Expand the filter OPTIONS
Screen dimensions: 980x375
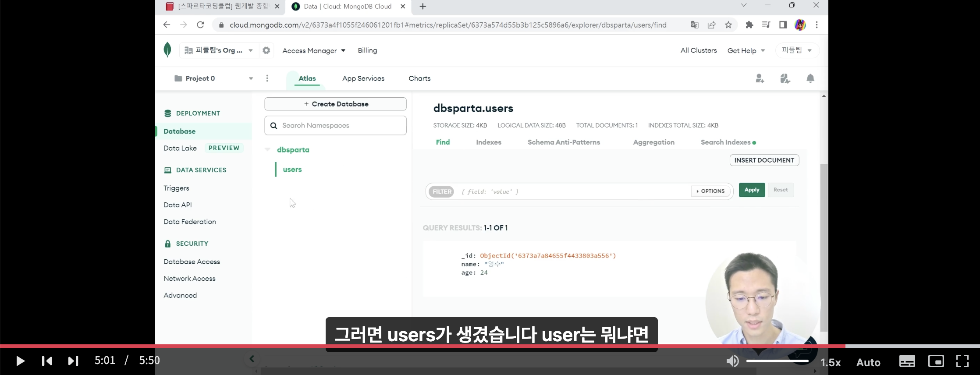(x=710, y=191)
